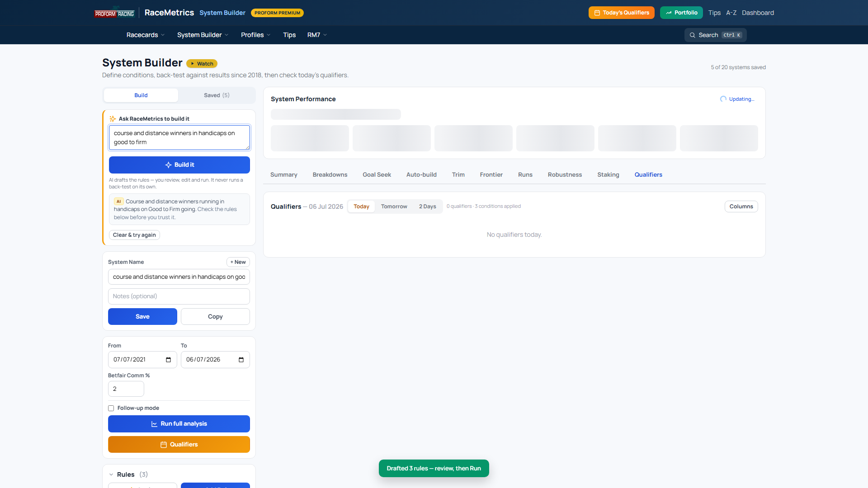The image size is (868, 488).
Task: Open Tips in the navigation bar
Action: pyautogui.click(x=289, y=35)
